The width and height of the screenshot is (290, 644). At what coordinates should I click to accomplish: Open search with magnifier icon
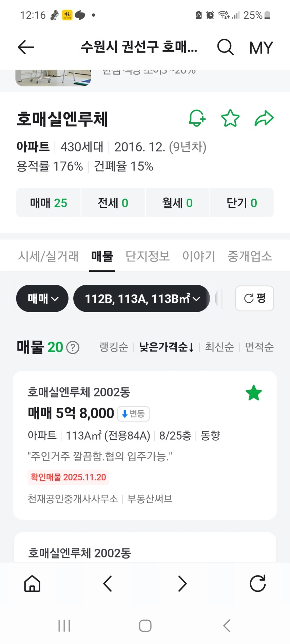225,47
